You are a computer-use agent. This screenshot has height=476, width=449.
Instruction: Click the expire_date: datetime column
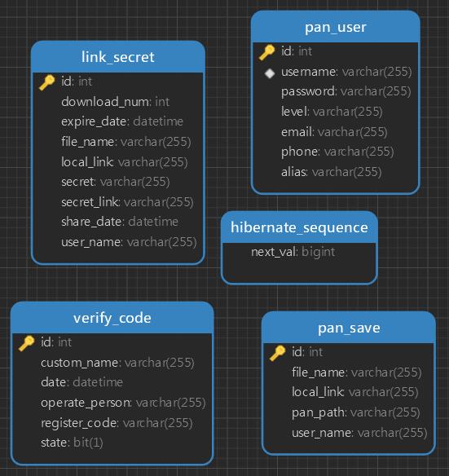click(122, 121)
